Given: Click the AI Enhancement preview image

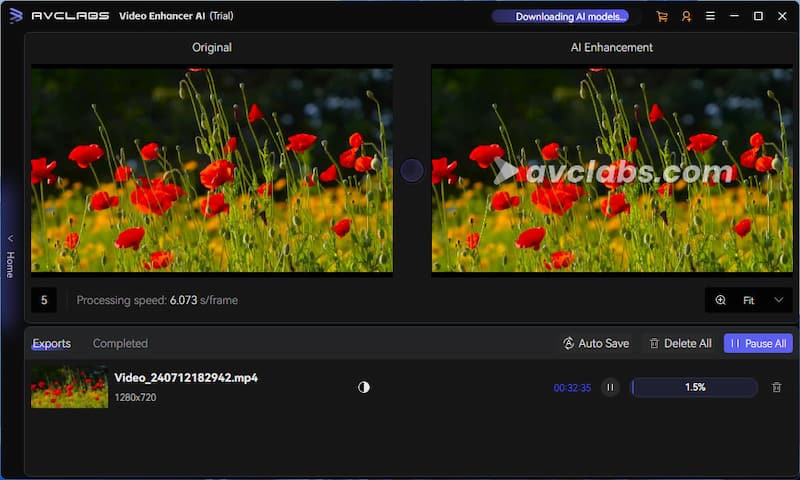Looking at the screenshot, I should (x=612, y=170).
